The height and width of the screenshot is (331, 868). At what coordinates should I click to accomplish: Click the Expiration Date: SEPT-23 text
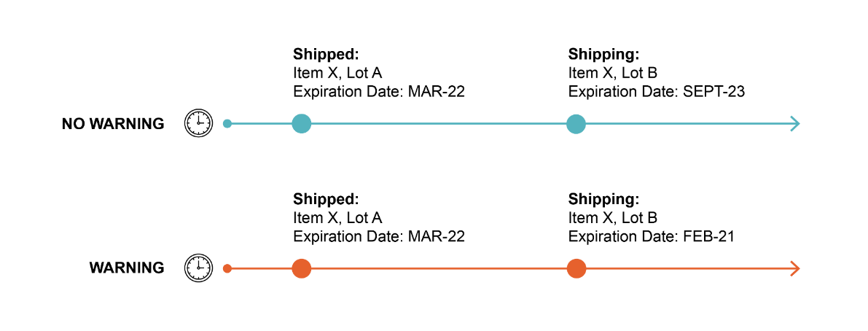[656, 92]
